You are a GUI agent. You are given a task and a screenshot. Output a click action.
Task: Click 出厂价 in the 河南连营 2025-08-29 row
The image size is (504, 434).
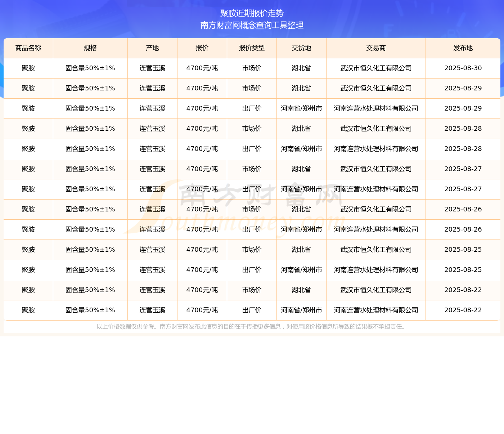point(252,108)
